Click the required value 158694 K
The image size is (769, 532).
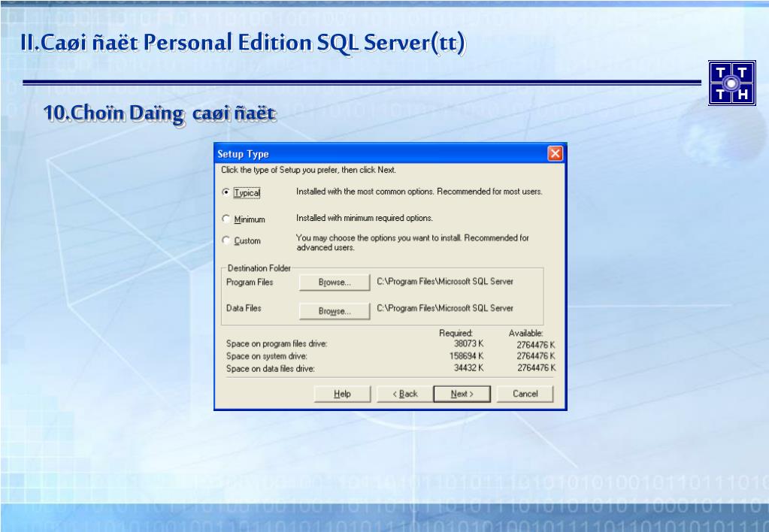coord(466,356)
